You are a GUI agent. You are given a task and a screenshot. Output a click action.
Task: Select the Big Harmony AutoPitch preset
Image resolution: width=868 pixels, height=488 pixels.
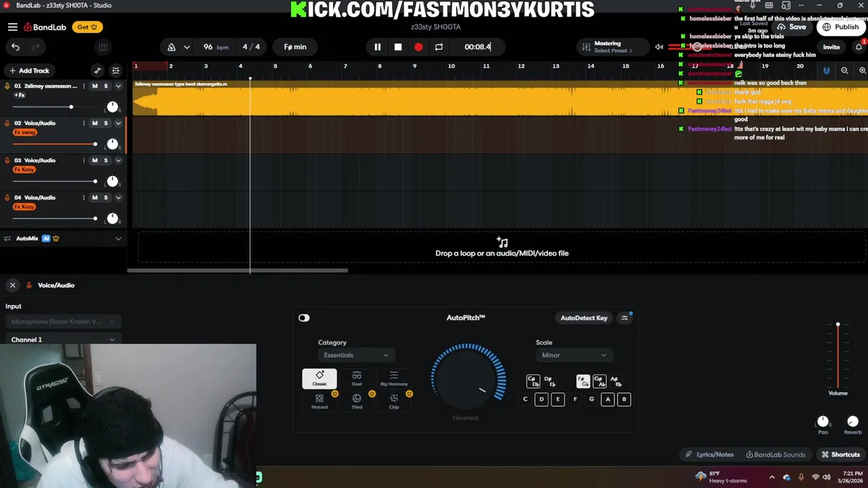[394, 379]
